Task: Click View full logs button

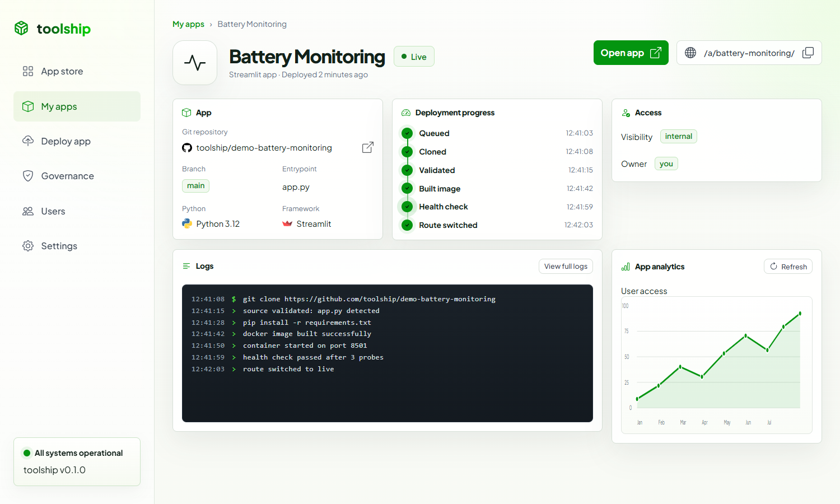Action: click(x=566, y=266)
